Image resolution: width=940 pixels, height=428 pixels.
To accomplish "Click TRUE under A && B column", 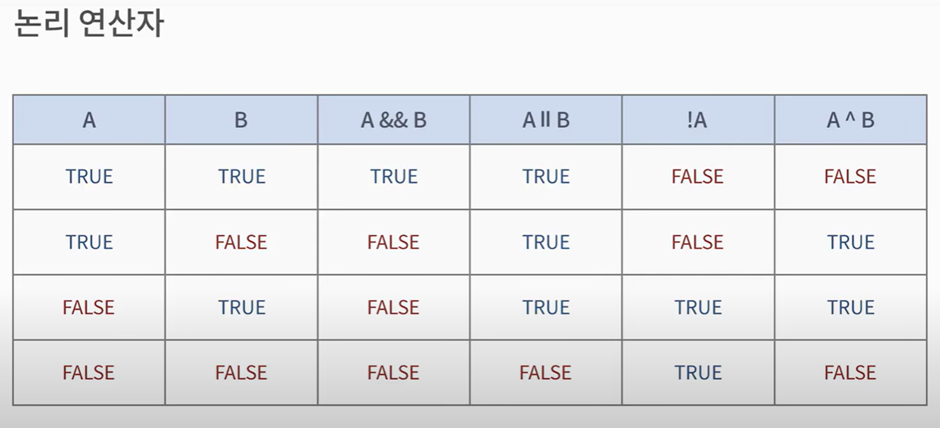I will click(393, 177).
